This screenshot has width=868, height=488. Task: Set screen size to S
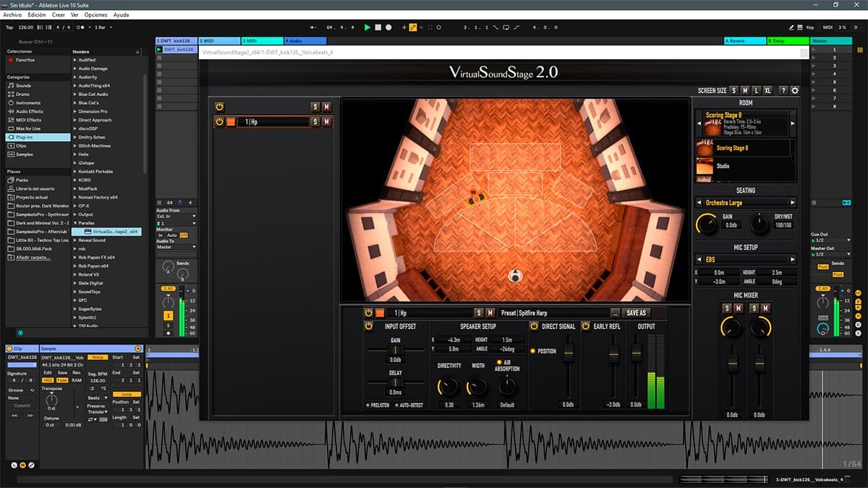coord(733,90)
